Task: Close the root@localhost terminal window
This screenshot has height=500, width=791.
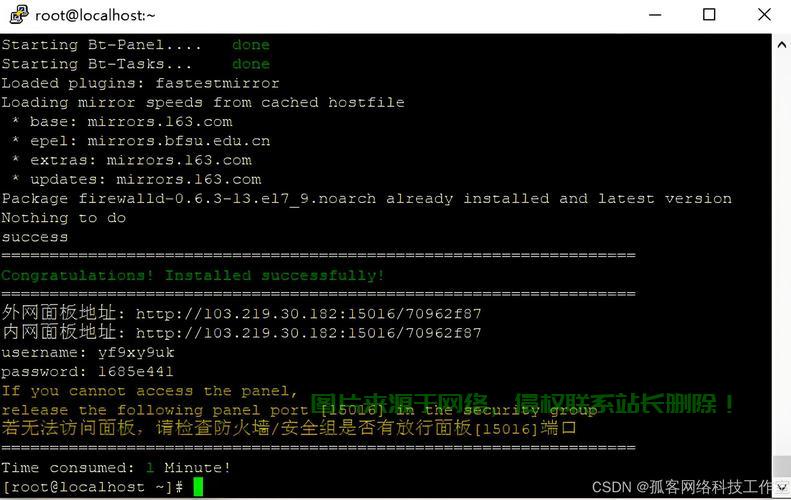Action: (x=764, y=15)
